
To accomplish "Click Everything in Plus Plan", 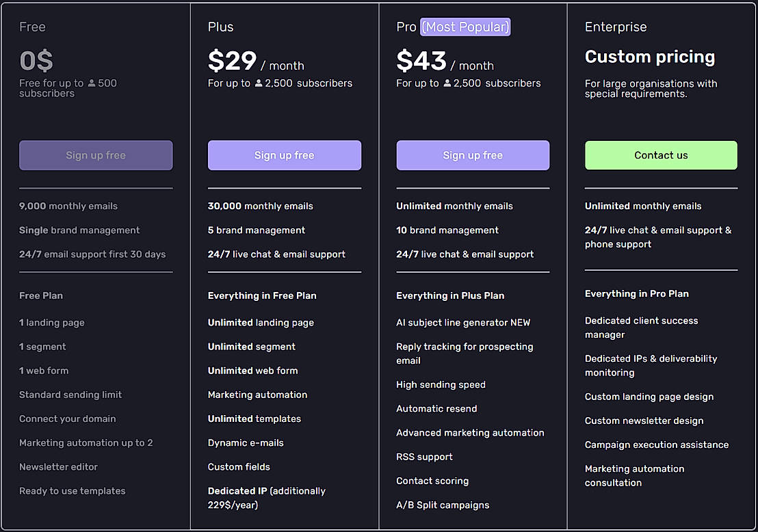I will tap(450, 295).
